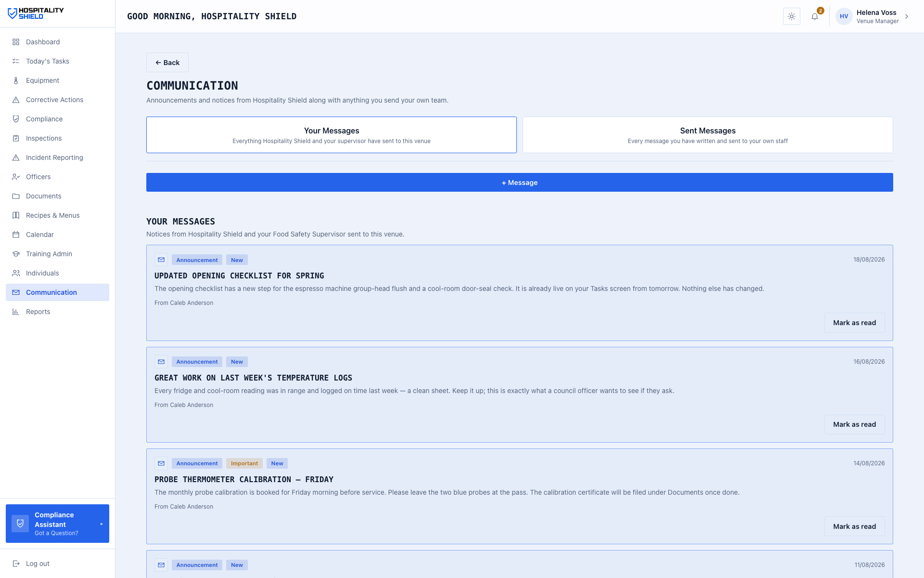Open Recipes & Menus page

[57, 215]
